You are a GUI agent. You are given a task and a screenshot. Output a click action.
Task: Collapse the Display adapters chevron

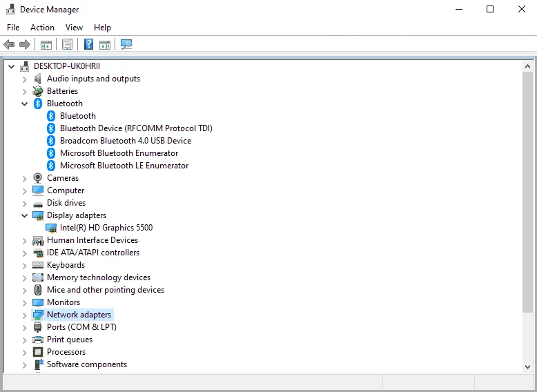point(24,216)
